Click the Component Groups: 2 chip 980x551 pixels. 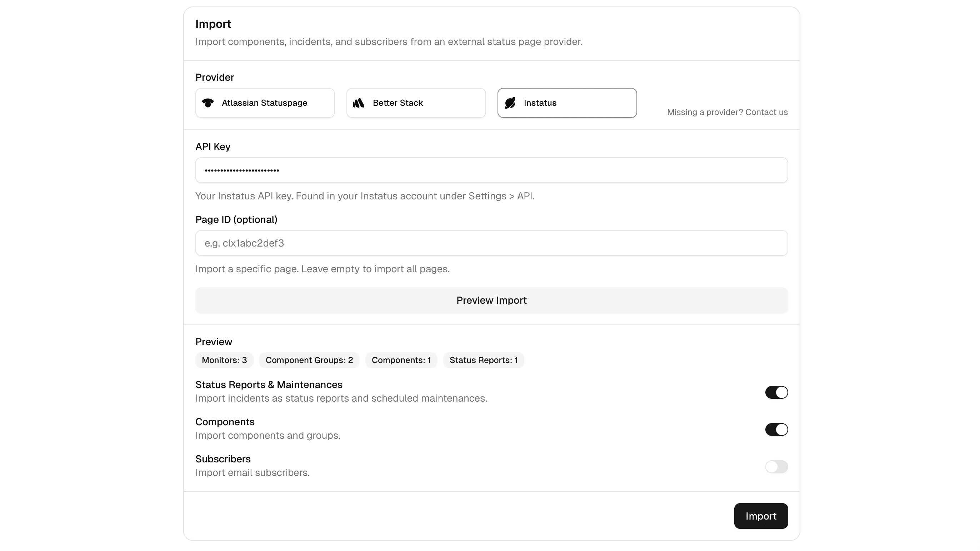[309, 360]
